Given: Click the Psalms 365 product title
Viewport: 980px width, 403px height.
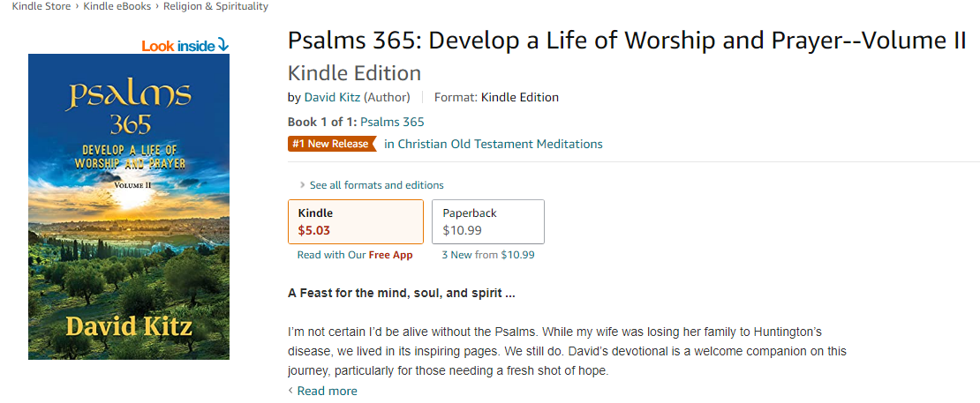Looking at the screenshot, I should pos(626,41).
